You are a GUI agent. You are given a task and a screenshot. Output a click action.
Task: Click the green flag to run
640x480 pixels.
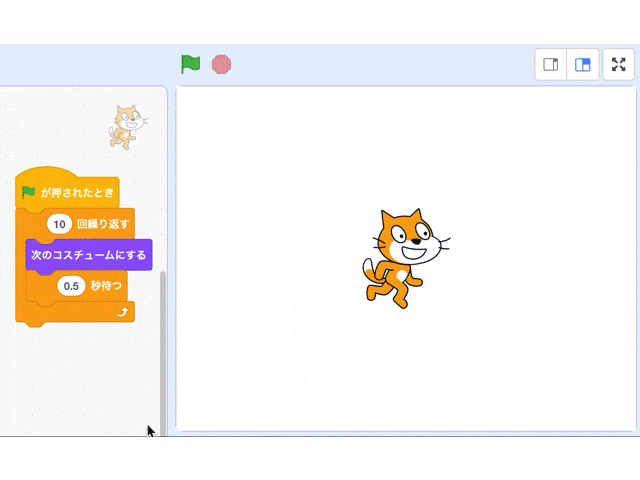point(191,64)
